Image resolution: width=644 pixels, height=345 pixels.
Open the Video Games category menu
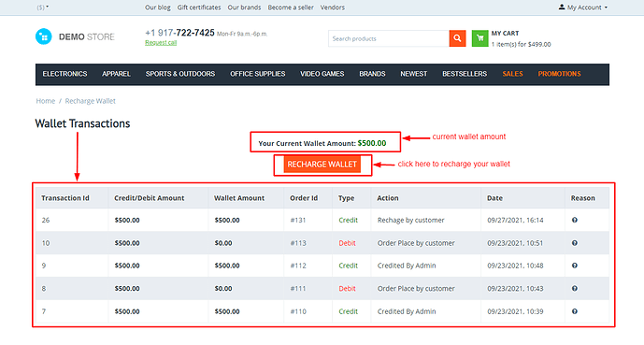(x=322, y=74)
